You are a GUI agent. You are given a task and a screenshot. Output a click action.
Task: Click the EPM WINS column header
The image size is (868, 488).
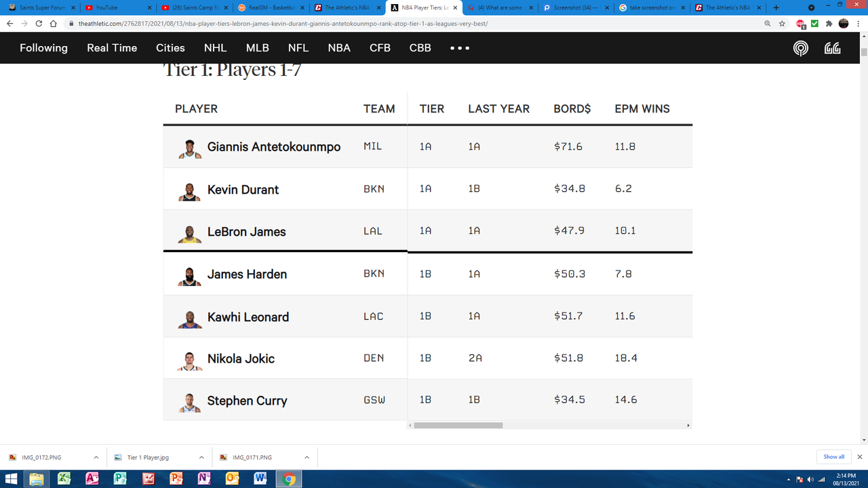pos(642,108)
